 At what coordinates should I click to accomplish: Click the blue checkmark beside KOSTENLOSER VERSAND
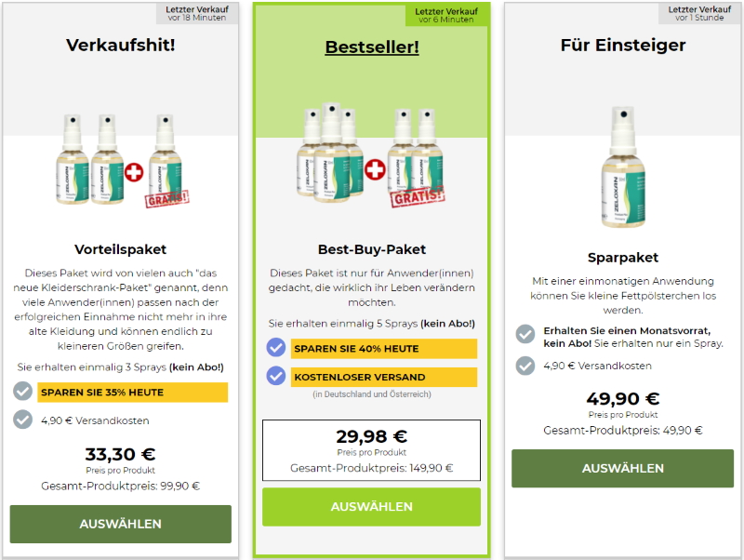point(275,376)
